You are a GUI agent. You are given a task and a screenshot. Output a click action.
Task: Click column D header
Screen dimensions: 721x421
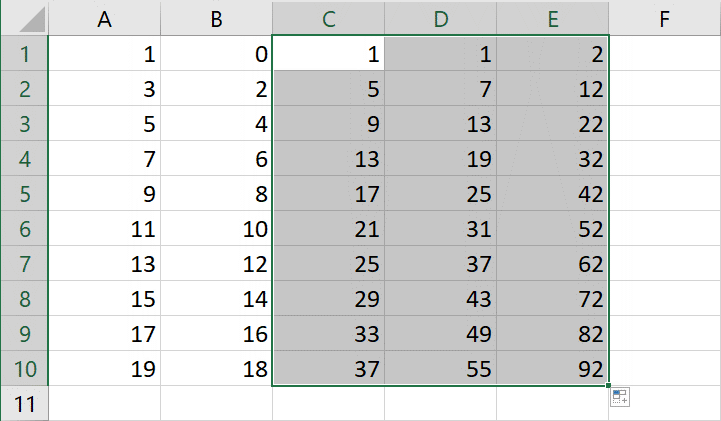point(440,18)
